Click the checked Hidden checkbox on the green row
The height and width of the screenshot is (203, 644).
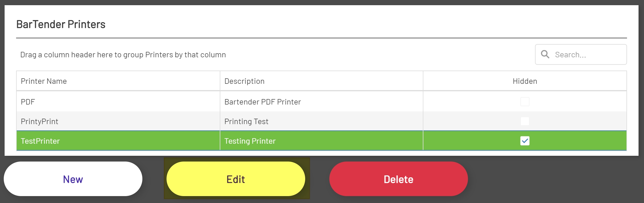tap(525, 141)
